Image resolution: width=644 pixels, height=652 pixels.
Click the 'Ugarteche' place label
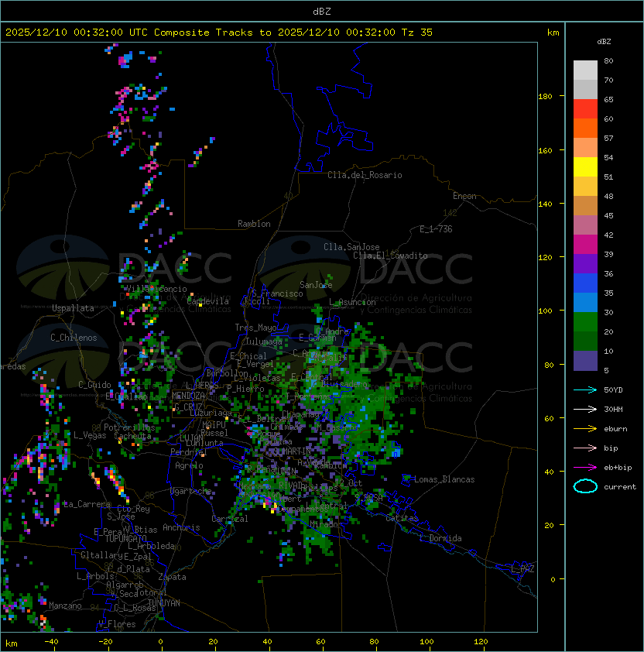coord(191,491)
